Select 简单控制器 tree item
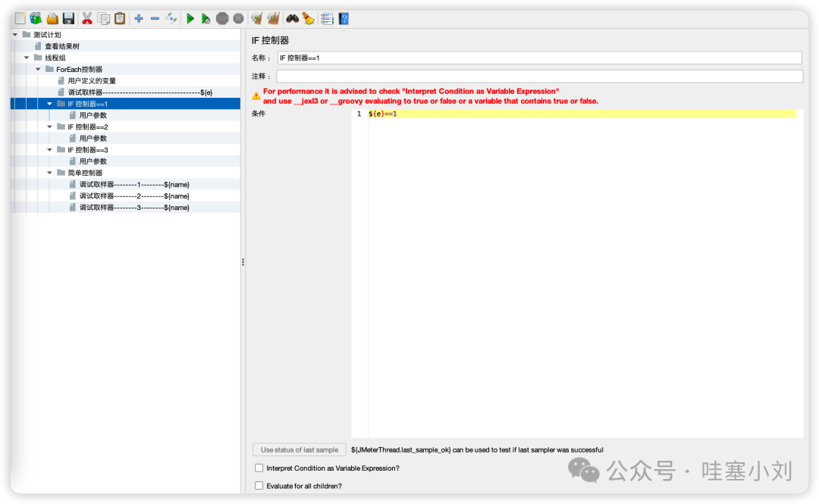The image size is (819, 504). pyautogui.click(x=85, y=172)
